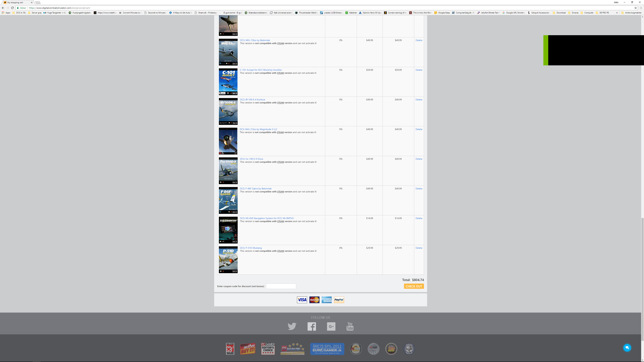Open the YouTube follow icon
Viewport: 644px width, 362px height.
pos(350,326)
